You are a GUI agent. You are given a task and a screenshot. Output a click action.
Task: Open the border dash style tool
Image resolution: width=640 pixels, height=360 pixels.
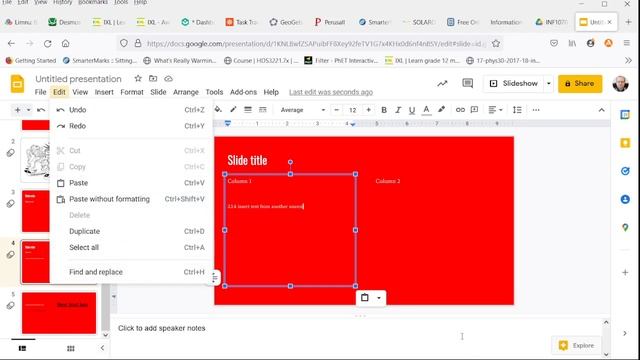click(x=263, y=109)
